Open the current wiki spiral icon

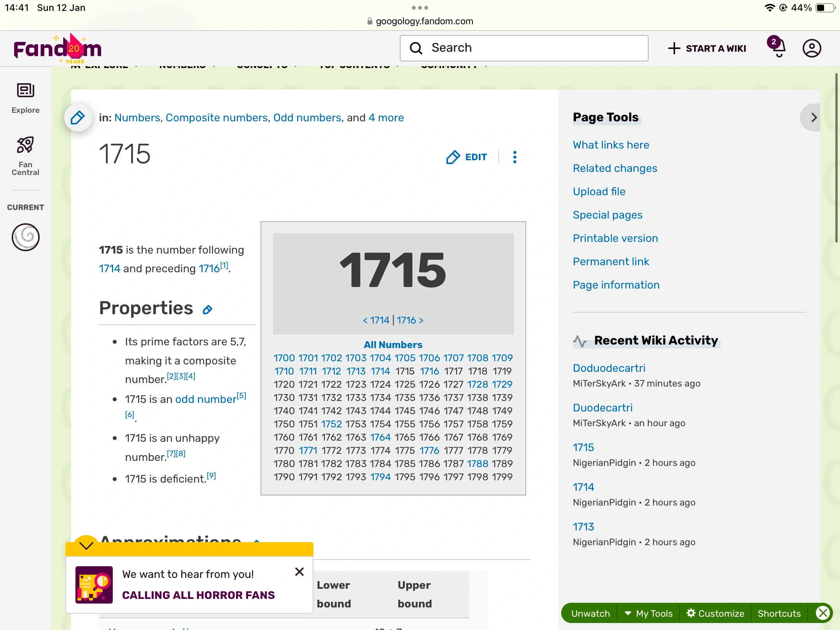26,237
